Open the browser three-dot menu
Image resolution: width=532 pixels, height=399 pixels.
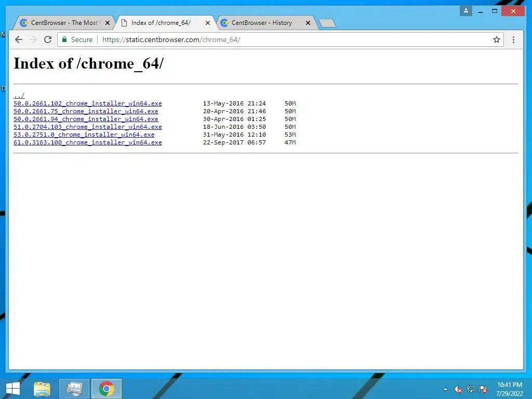click(513, 39)
